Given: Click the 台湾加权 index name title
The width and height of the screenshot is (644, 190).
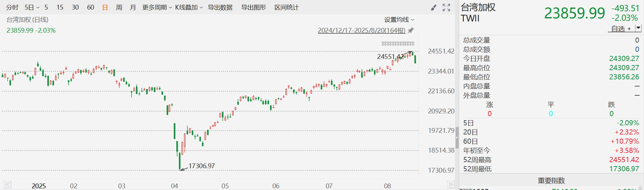Looking at the screenshot, I should 478,7.
